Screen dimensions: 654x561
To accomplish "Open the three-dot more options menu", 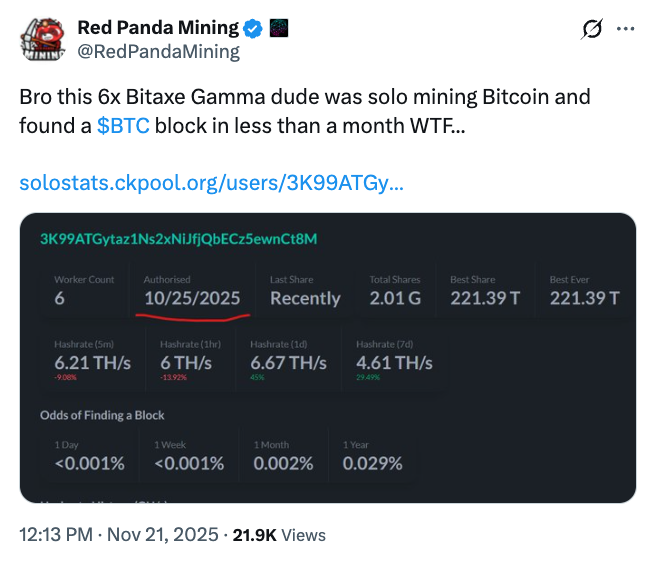I will coord(626,30).
